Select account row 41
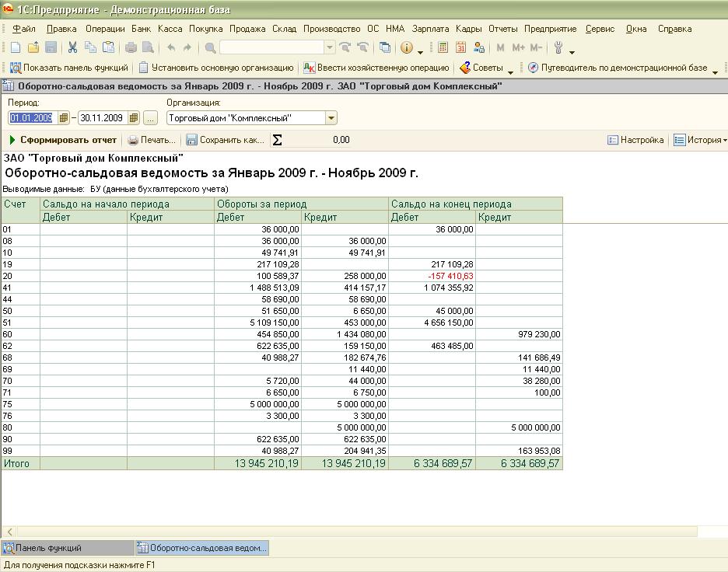728x572 pixels. [x=282, y=288]
